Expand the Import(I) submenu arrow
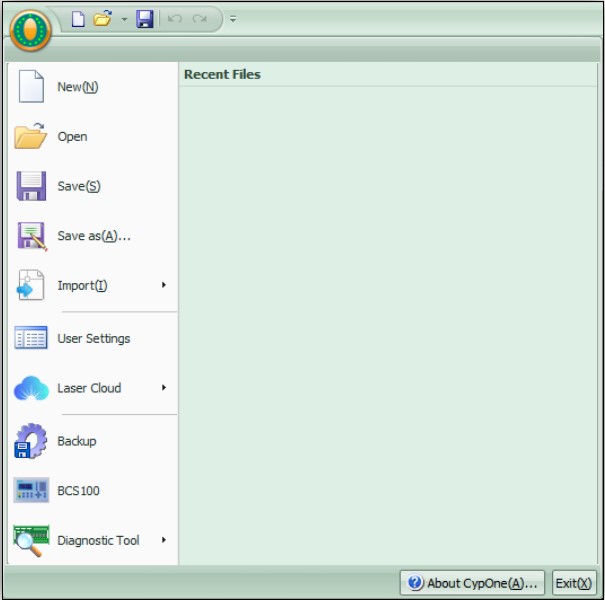Image resolution: width=605 pixels, height=600 pixels. click(164, 286)
